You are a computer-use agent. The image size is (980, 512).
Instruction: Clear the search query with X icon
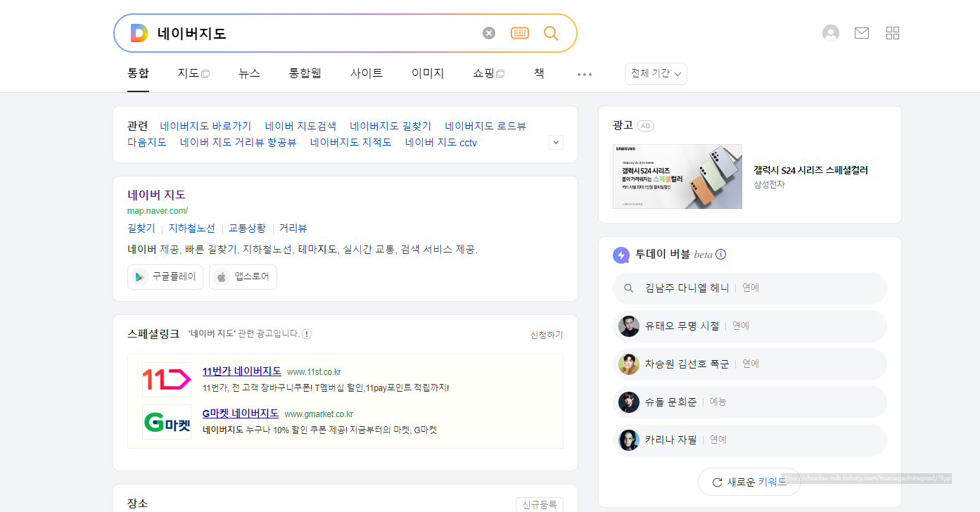pyautogui.click(x=489, y=33)
